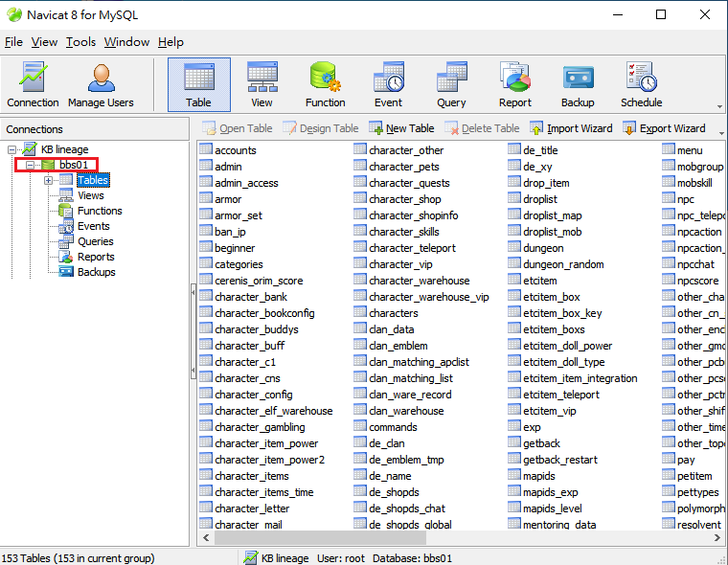Screen dimensions: 728x565
Task: Open the Connection toolbar button
Action: [x=33, y=84]
